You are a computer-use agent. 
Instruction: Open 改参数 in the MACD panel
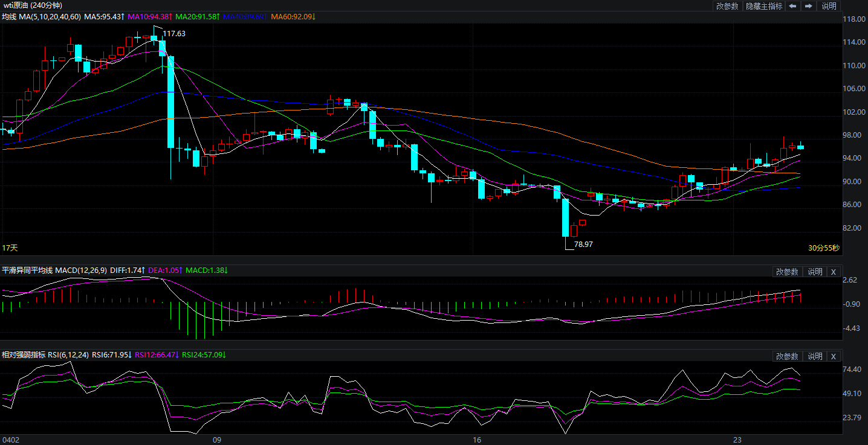tap(788, 272)
